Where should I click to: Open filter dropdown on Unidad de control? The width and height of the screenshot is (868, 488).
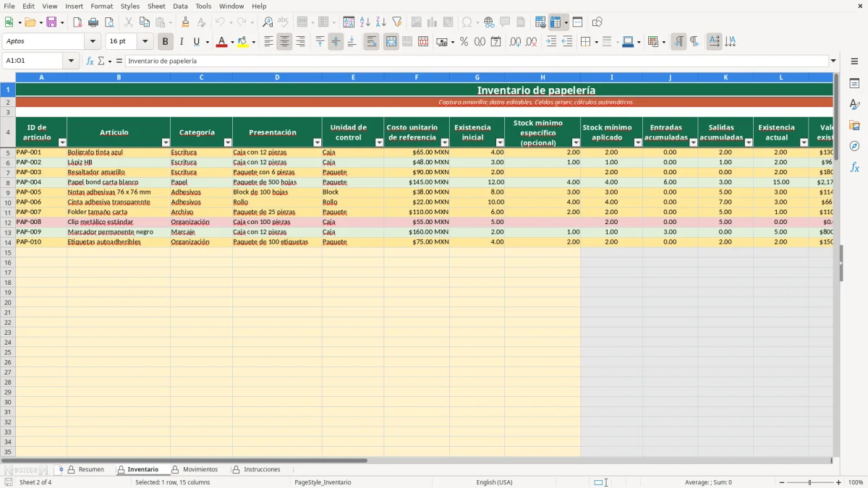[x=379, y=142]
